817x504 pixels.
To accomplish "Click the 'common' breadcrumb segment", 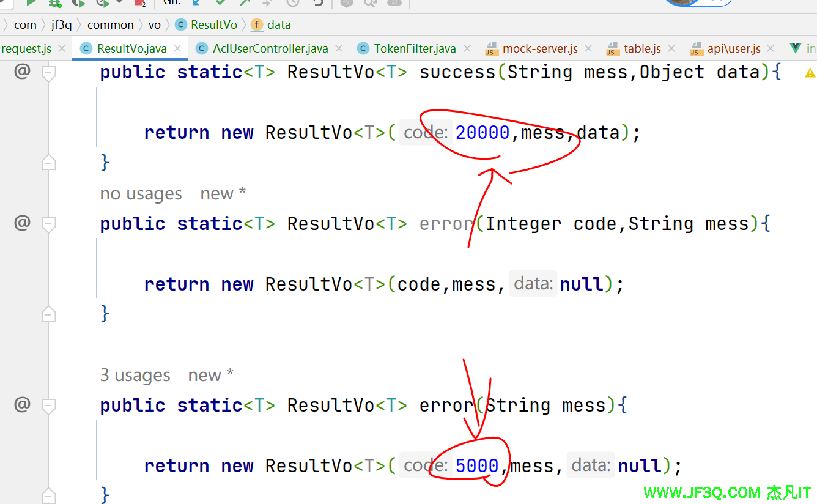I will coord(110,24).
